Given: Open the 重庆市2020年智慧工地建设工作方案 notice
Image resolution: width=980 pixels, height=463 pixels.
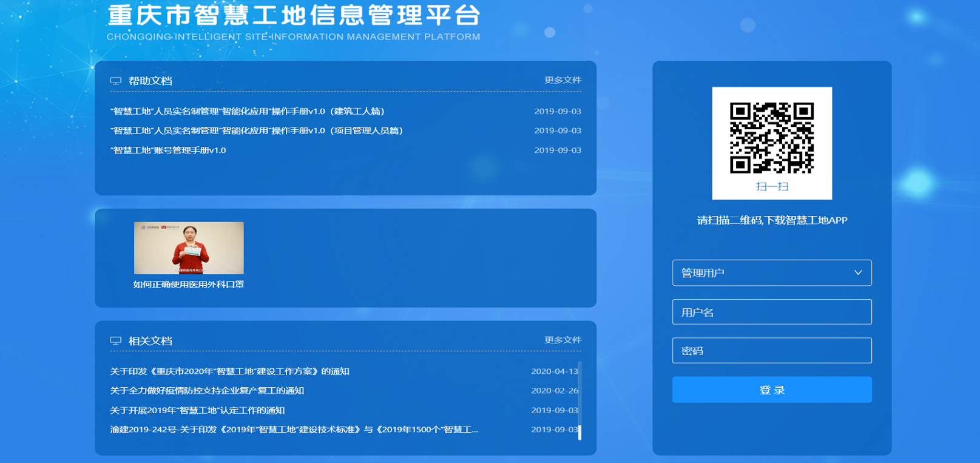Looking at the screenshot, I should pyautogui.click(x=229, y=371).
